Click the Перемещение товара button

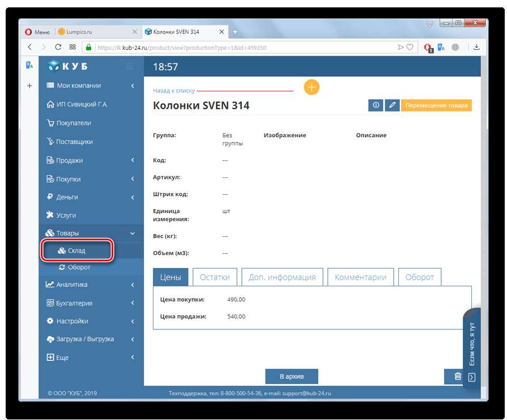point(436,105)
